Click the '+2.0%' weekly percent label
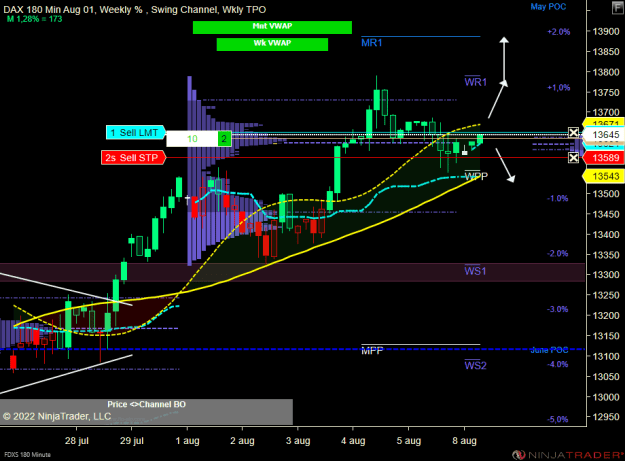The height and width of the screenshot is (461, 625). coord(559,32)
